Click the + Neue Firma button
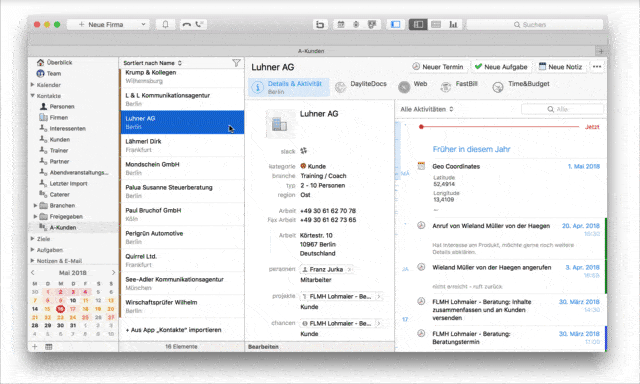640x384 pixels. coord(102,24)
